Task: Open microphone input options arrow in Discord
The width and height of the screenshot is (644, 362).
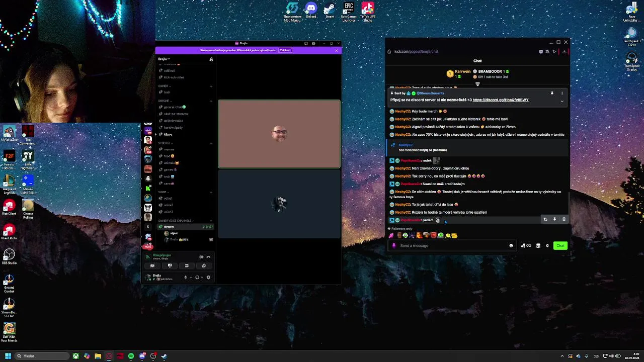Action: click(x=190, y=277)
